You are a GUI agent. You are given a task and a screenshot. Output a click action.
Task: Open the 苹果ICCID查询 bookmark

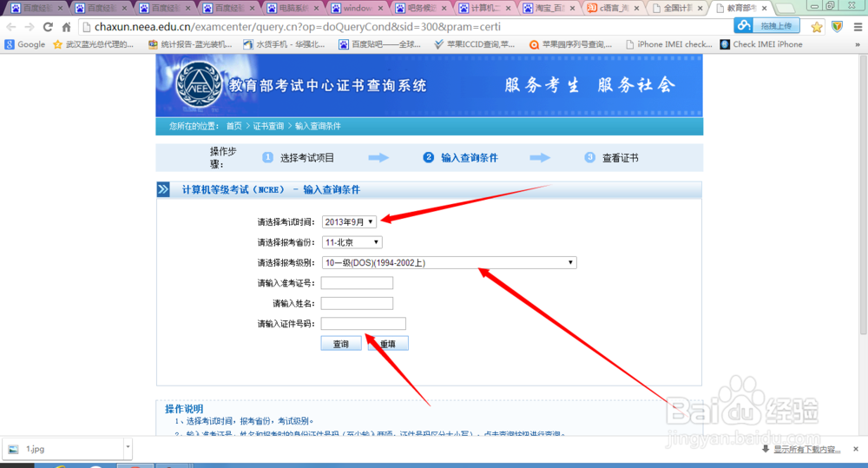[x=475, y=44]
